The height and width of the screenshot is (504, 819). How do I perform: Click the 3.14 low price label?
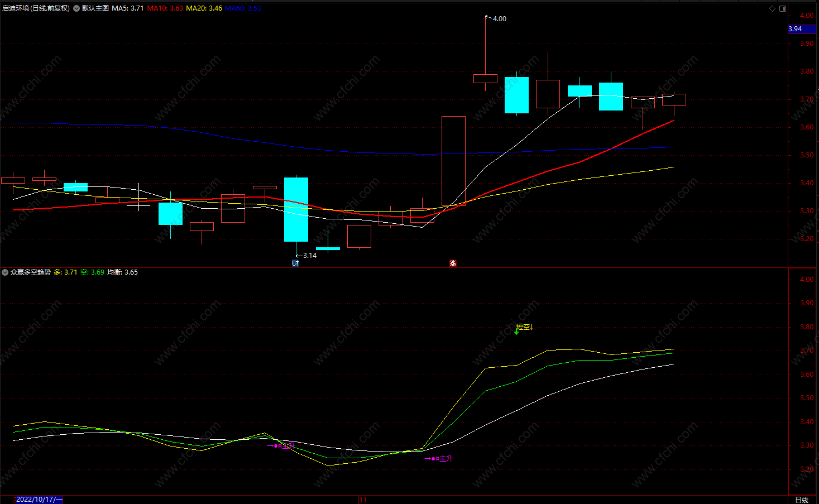tap(310, 256)
